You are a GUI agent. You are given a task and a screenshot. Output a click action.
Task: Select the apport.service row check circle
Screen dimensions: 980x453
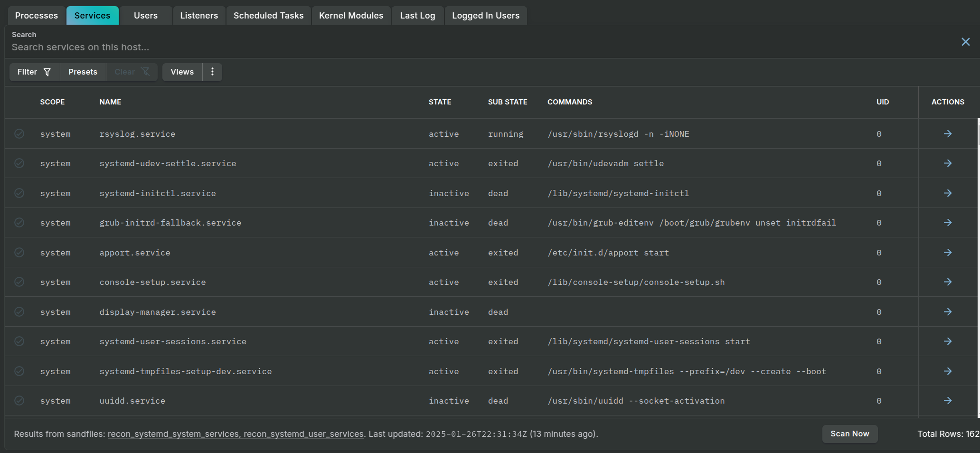coord(19,253)
